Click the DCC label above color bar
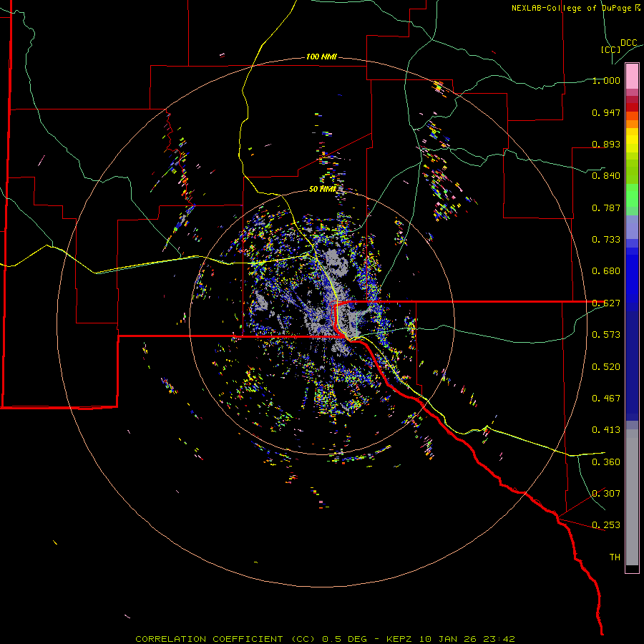The width and height of the screenshot is (644, 644). [629, 43]
